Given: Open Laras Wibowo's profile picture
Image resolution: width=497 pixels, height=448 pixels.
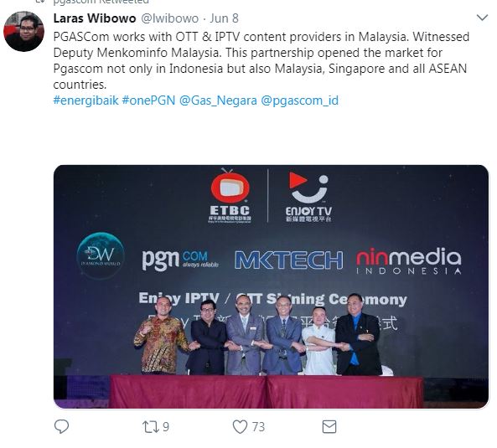Looking at the screenshot, I should (x=23, y=31).
